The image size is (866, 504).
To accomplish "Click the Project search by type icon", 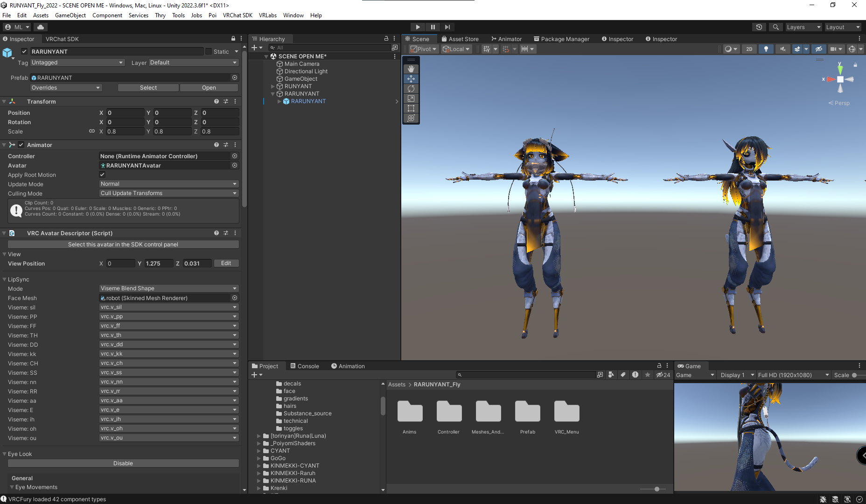I will (x=611, y=375).
